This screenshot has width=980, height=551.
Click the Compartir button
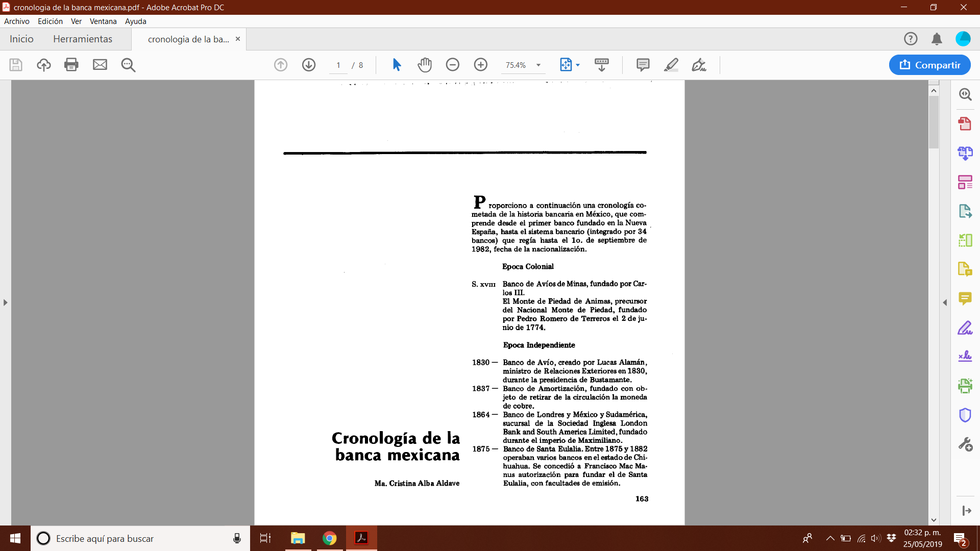point(929,65)
